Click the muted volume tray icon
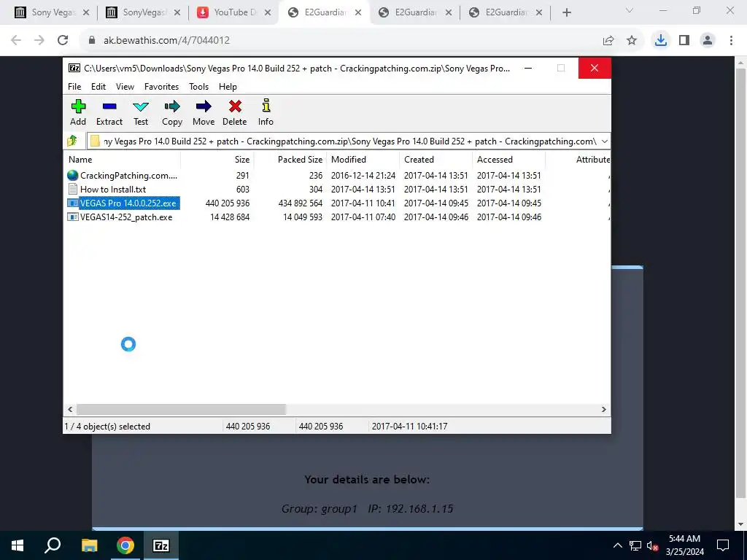 click(x=653, y=545)
